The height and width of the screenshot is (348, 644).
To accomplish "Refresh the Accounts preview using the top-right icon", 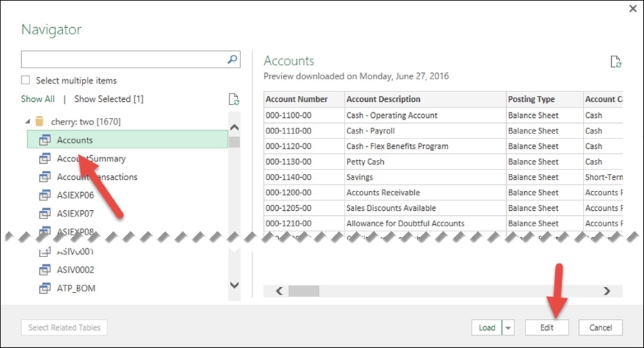I will pyautogui.click(x=616, y=62).
